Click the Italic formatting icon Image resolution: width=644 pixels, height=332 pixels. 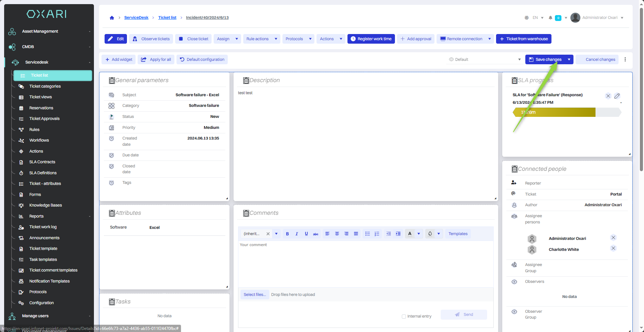click(x=297, y=234)
